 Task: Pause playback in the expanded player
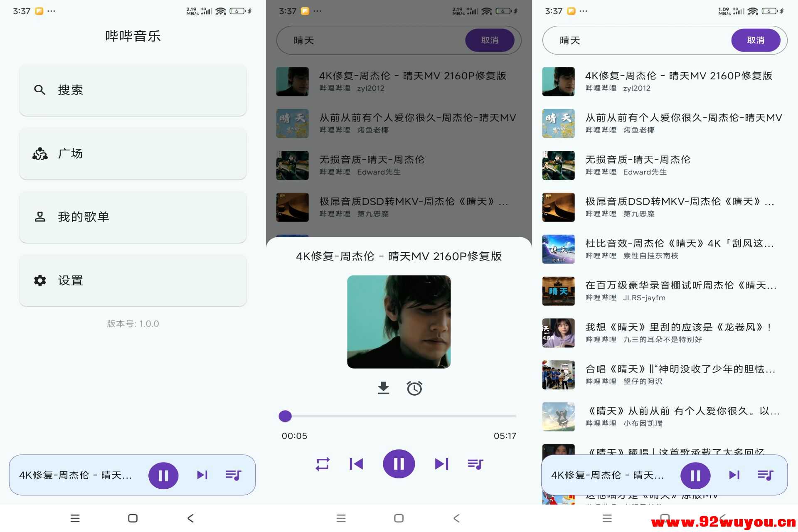pos(399,464)
